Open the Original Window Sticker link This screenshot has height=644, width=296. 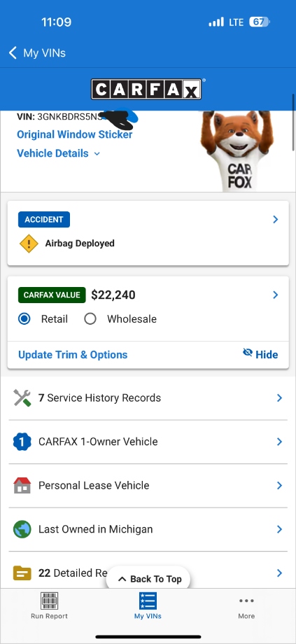[75, 134]
